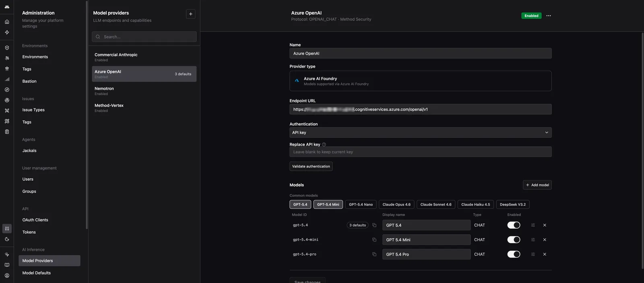Open Issue Types settings page
Image resolution: width=644 pixels, height=283 pixels.
tap(33, 110)
